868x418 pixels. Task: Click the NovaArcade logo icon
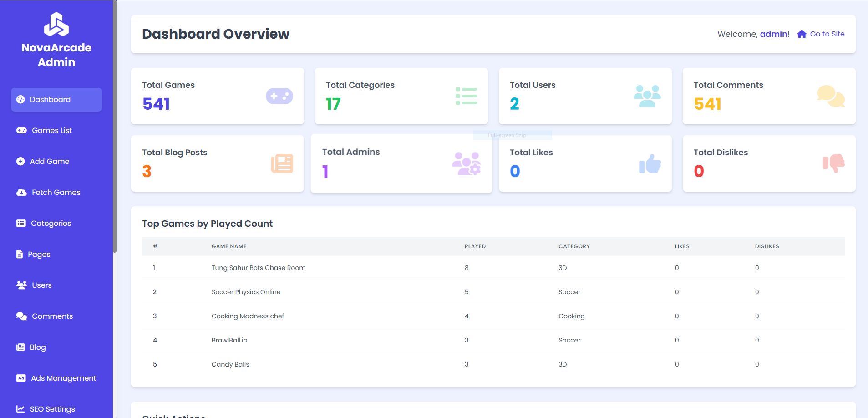pos(56,25)
